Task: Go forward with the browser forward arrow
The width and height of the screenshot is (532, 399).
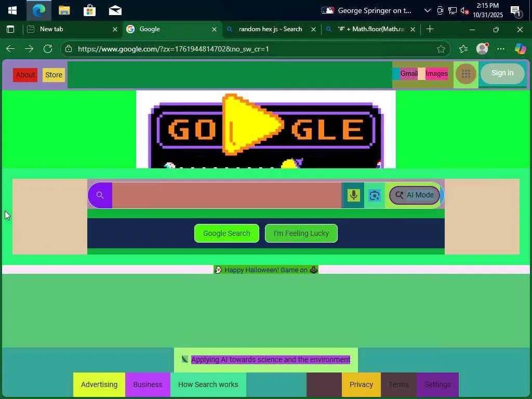Action: click(29, 49)
